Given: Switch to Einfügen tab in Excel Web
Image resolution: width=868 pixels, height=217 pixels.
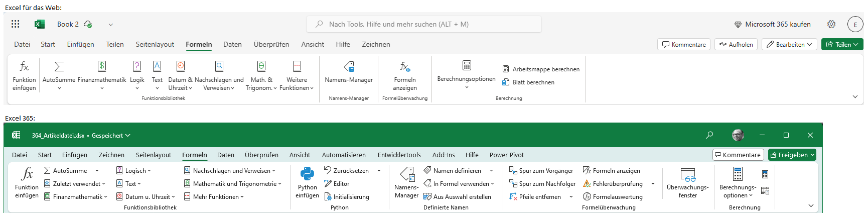Looking at the screenshot, I should [81, 44].
